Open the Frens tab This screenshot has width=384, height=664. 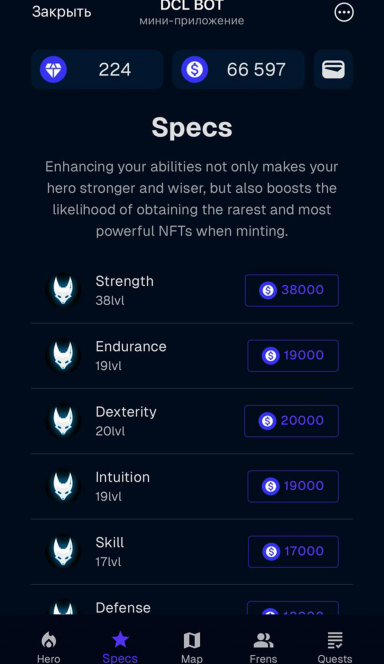[x=263, y=647]
